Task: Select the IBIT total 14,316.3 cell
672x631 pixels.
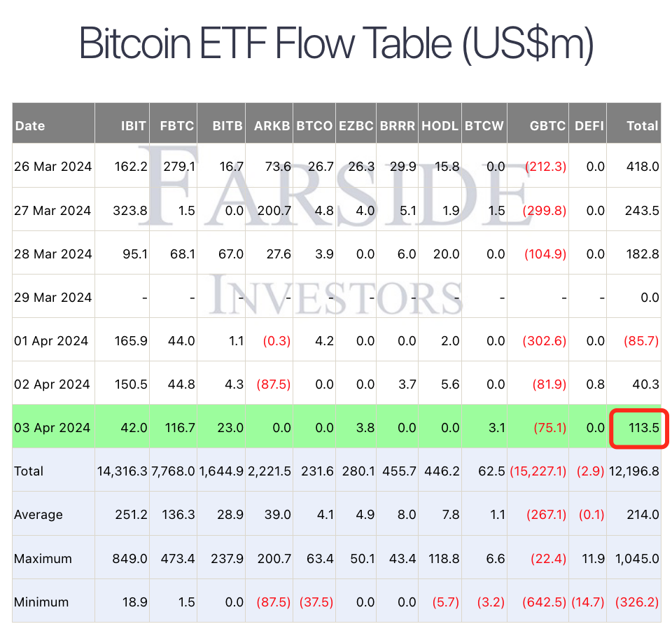Action: 122,471
